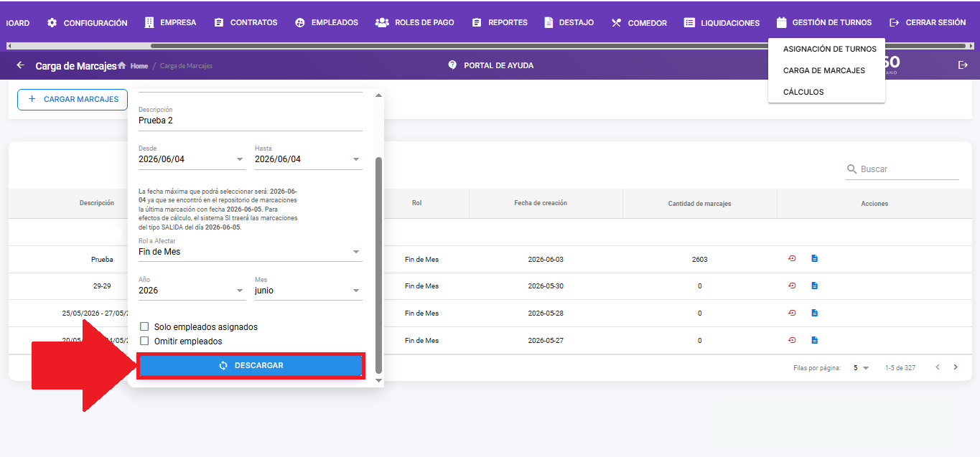Open the Mes dropdown showing junio

coord(309,289)
